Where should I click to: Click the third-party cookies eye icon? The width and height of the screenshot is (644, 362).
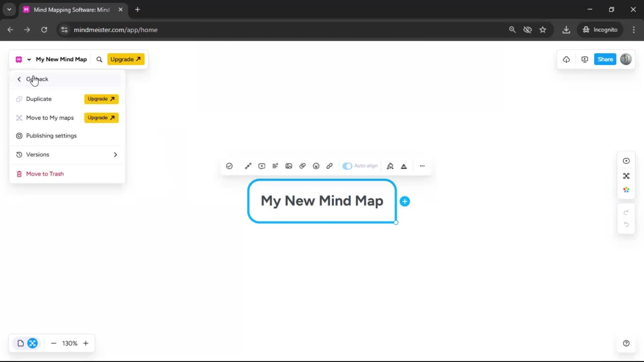tap(528, 30)
